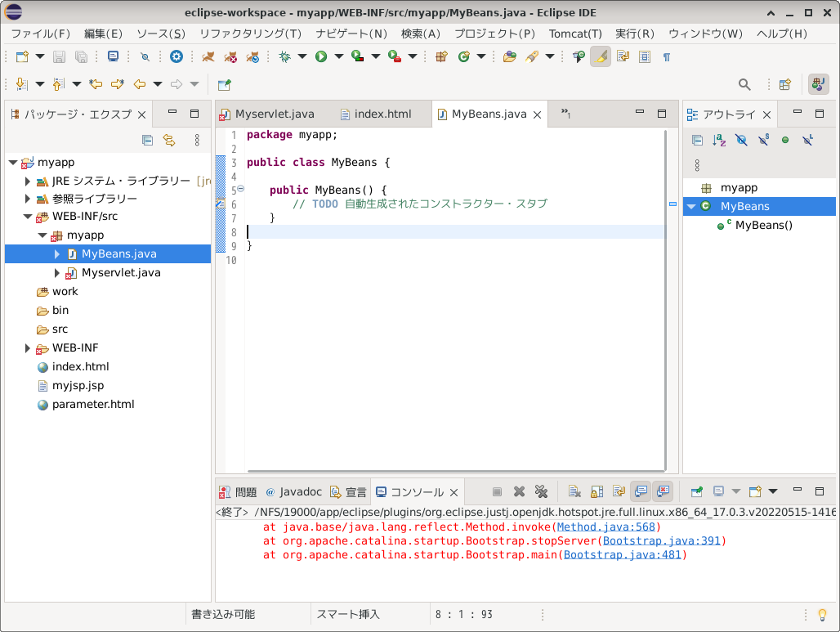Screen dimensions: 840x632
Task: Launch Debug with the bug icon
Action: 284,56
